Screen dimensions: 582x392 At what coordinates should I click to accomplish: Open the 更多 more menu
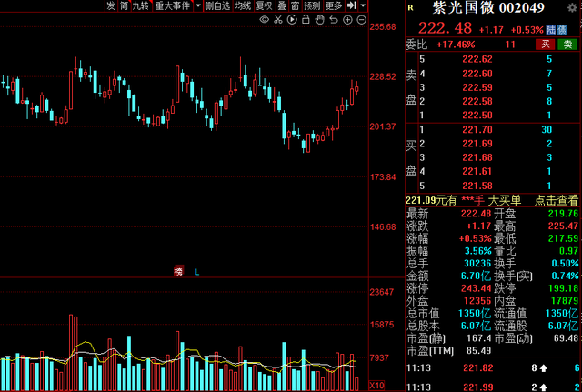pyautogui.click(x=334, y=5)
